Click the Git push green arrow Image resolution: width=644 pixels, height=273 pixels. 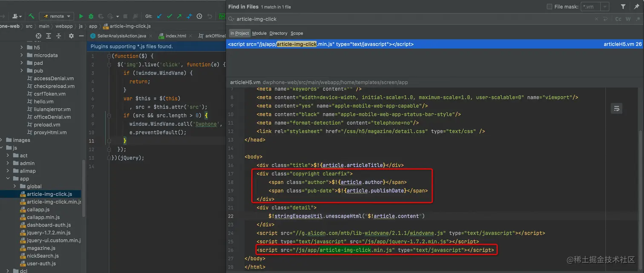tap(179, 16)
